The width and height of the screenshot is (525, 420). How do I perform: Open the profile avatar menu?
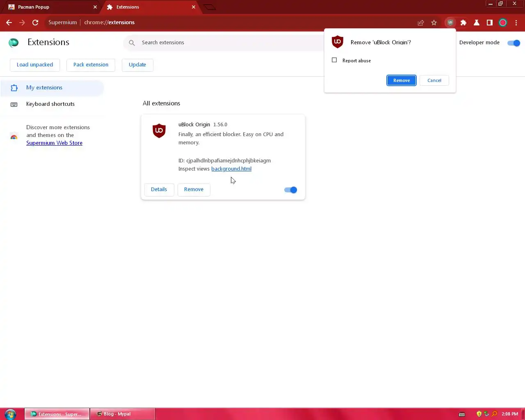tap(503, 23)
